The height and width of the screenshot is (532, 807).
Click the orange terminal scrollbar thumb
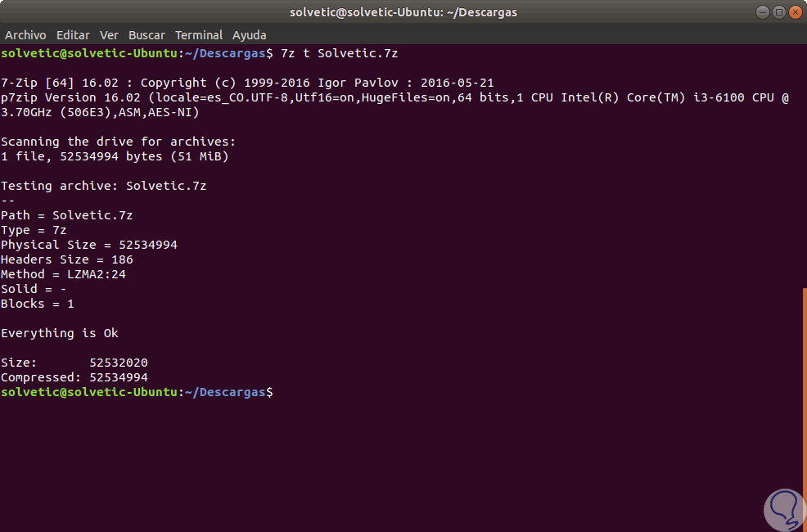804,409
